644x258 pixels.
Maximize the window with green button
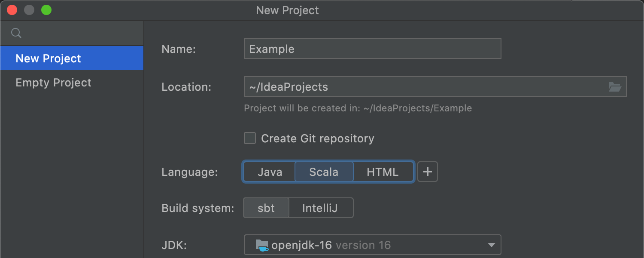pyautogui.click(x=46, y=10)
